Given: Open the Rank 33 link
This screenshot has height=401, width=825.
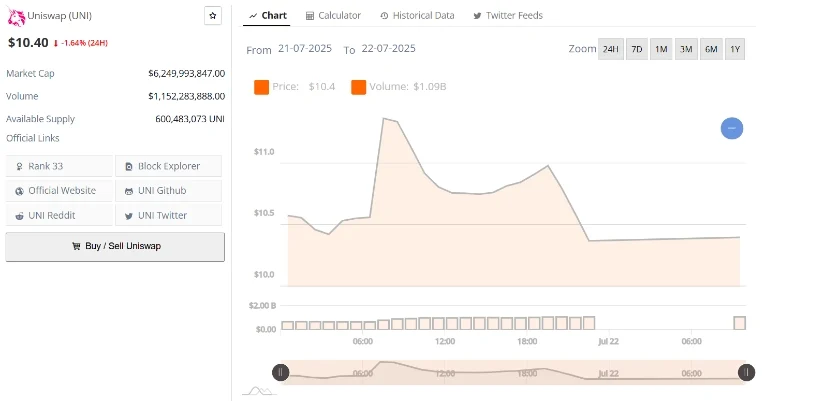Looking at the screenshot, I should (x=59, y=166).
